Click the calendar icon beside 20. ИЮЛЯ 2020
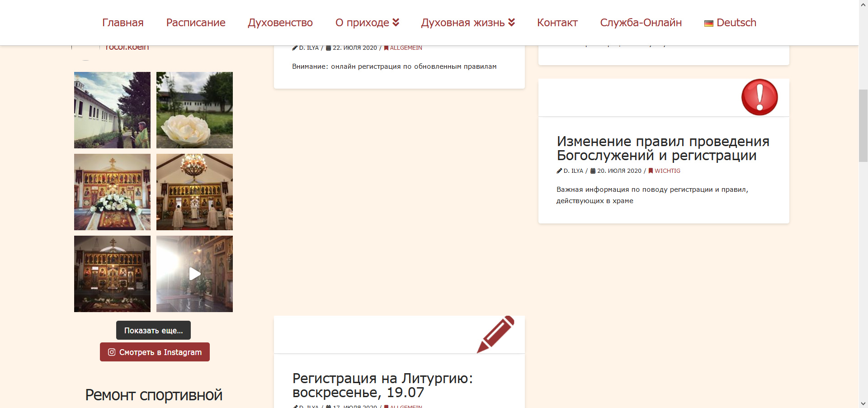Viewport: 868px width, 408px height. point(593,171)
